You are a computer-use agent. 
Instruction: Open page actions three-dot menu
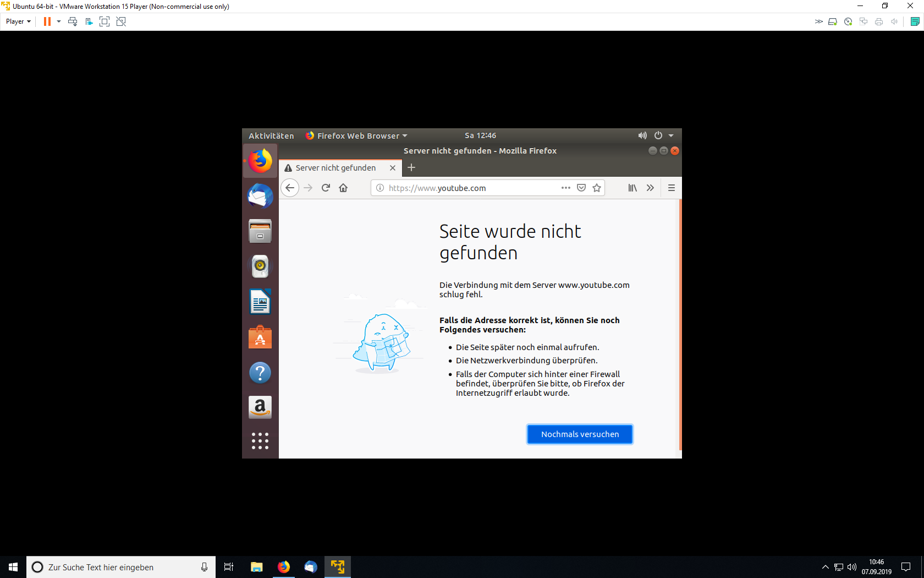(x=566, y=188)
